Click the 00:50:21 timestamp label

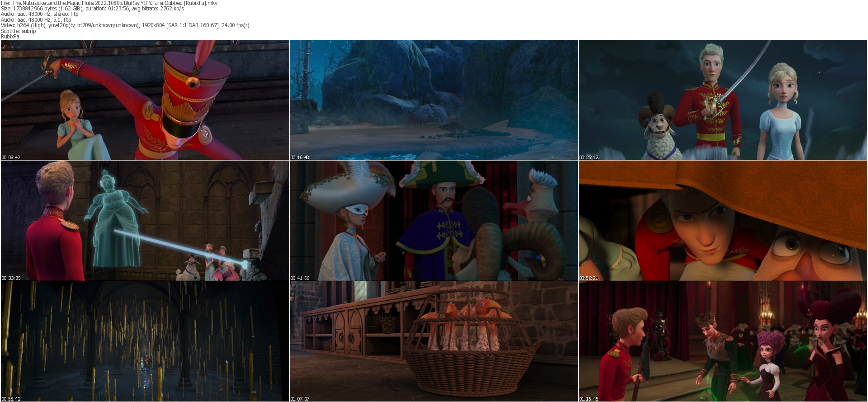(x=589, y=278)
